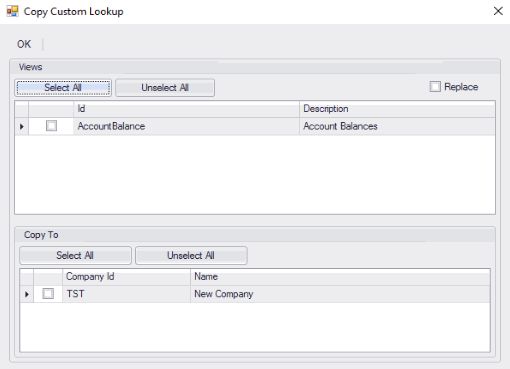510x369 pixels.
Task: Click the Id column header
Action: [186, 109]
